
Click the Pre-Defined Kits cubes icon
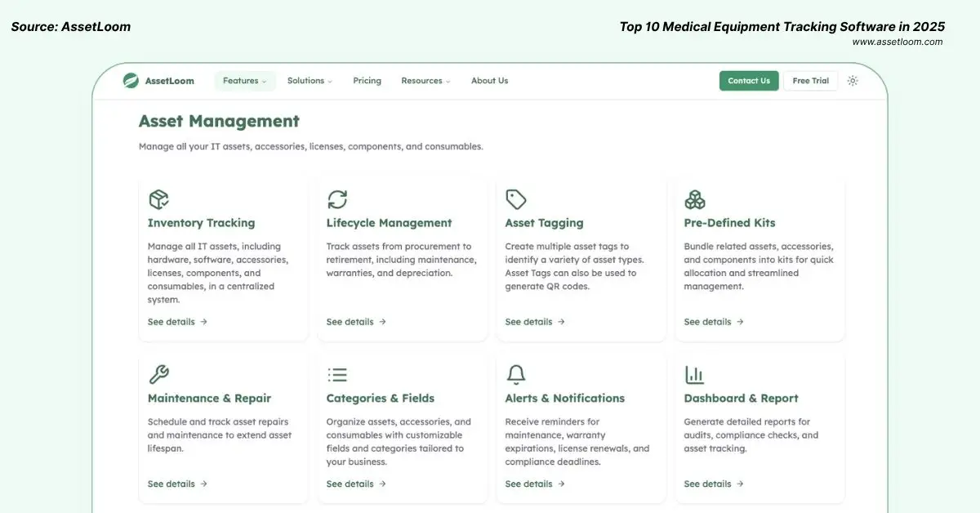[x=695, y=199]
